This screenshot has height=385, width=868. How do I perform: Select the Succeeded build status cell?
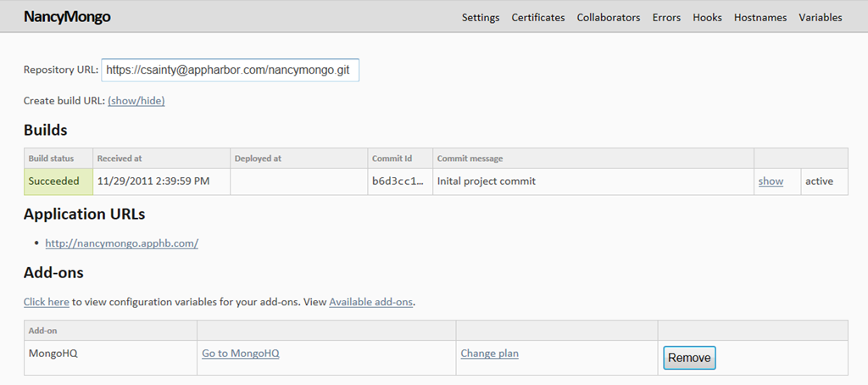tap(58, 181)
